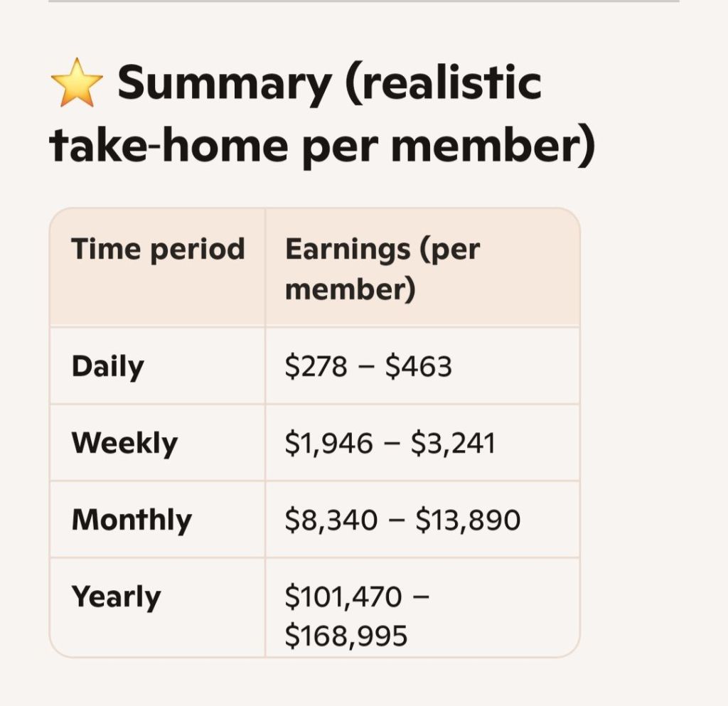This screenshot has width=728, height=706.
Task: Click the $3,241 weekly maximum amount
Action: click(453, 443)
